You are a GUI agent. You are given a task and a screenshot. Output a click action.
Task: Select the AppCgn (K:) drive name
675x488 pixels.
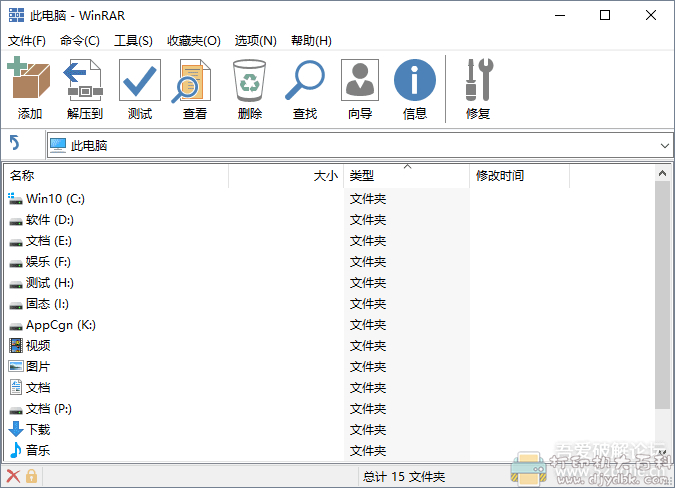[61, 325]
